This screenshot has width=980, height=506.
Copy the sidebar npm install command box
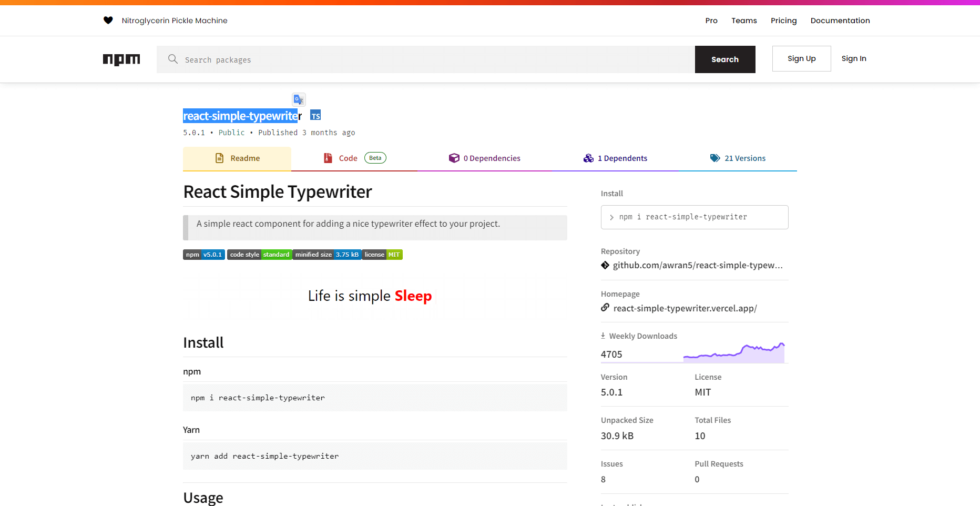[695, 217]
